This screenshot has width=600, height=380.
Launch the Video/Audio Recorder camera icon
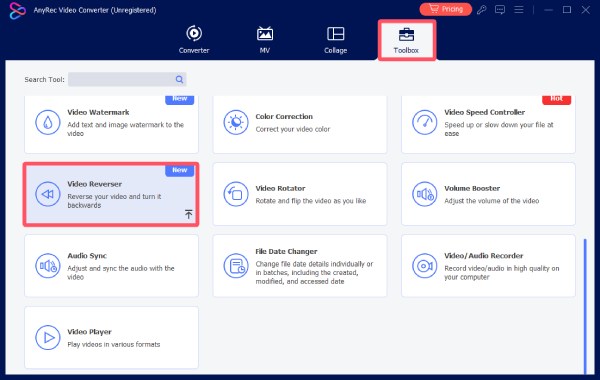(424, 266)
